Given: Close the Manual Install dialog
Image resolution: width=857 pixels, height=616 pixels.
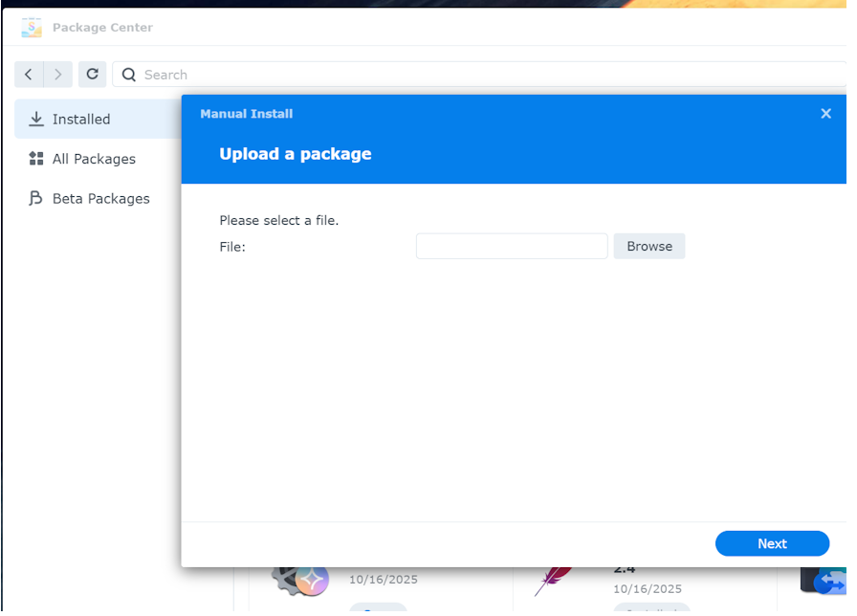Looking at the screenshot, I should click(x=826, y=114).
